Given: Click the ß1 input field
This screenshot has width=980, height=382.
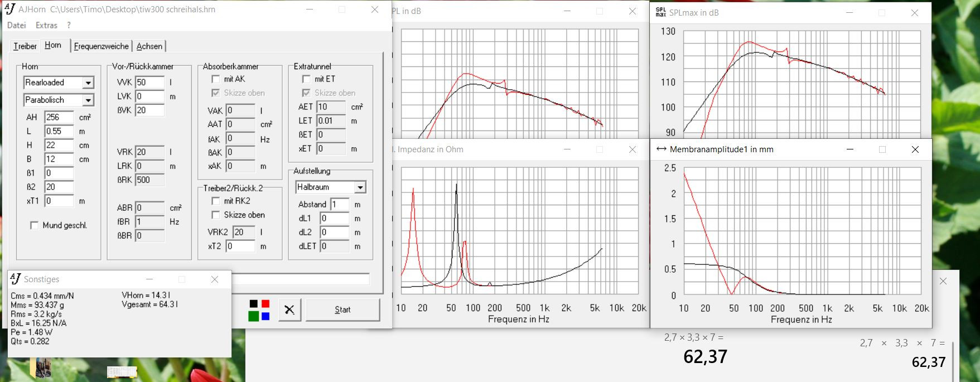Looking at the screenshot, I should (59, 173).
